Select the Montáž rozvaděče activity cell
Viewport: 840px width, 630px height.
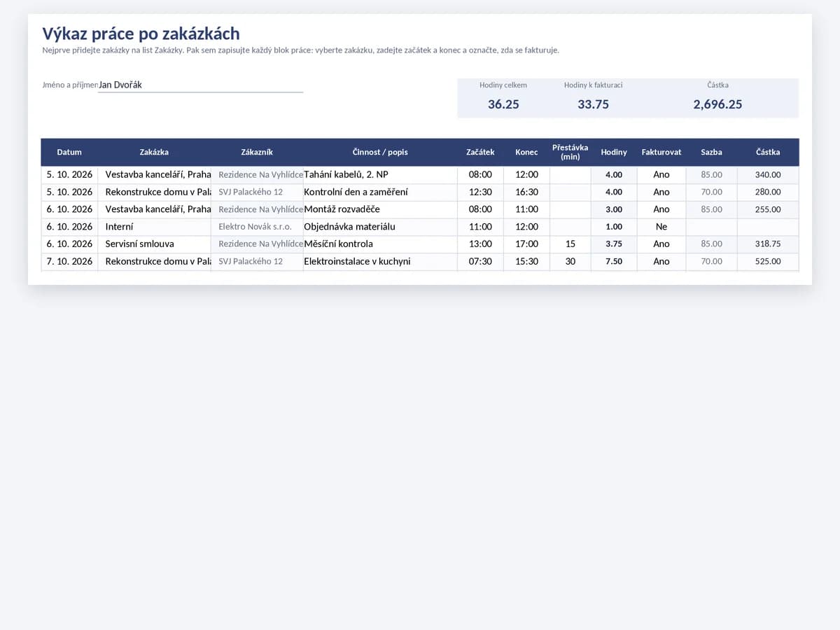[380, 209]
